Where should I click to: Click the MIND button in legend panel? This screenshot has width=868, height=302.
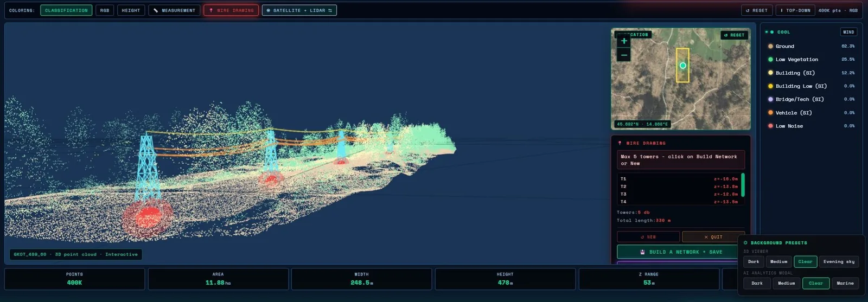(x=848, y=32)
